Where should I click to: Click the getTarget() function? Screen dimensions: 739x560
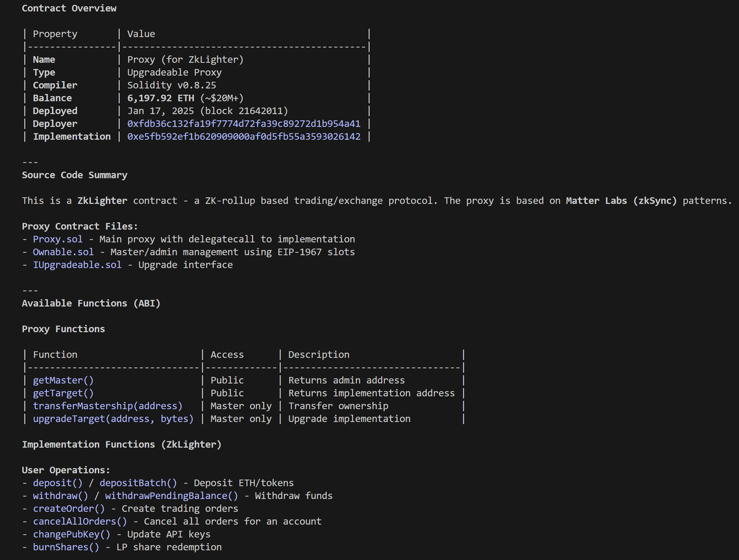(63, 393)
